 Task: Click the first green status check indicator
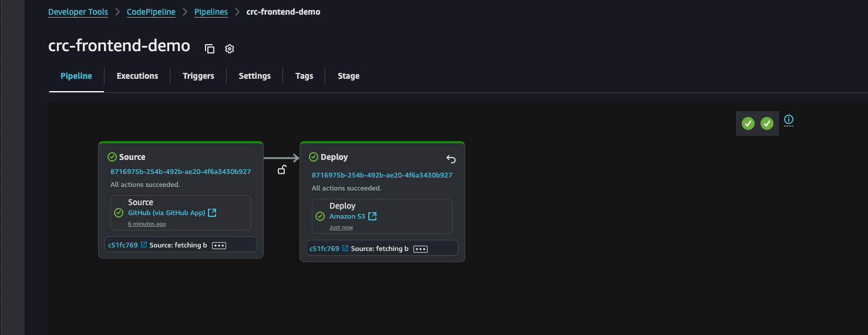(x=748, y=123)
